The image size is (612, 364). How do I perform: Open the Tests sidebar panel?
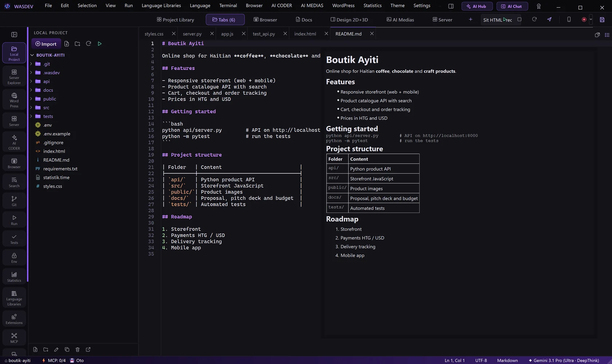(14, 239)
